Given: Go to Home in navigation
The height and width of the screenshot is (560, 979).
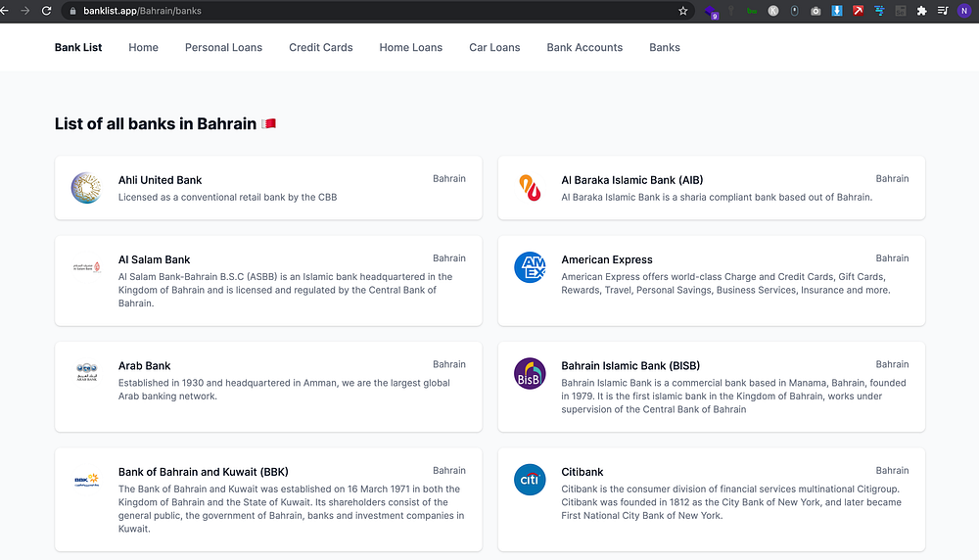Looking at the screenshot, I should (144, 47).
